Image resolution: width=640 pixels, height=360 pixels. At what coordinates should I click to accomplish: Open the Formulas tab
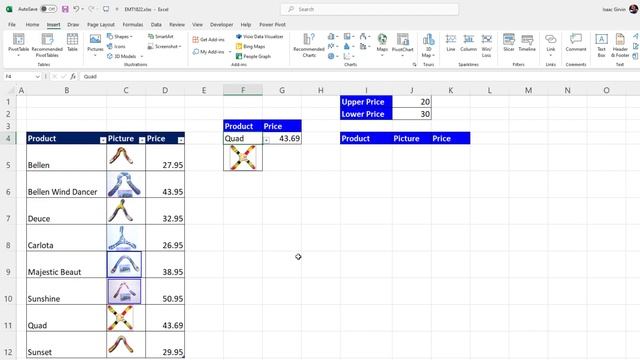pos(133,24)
